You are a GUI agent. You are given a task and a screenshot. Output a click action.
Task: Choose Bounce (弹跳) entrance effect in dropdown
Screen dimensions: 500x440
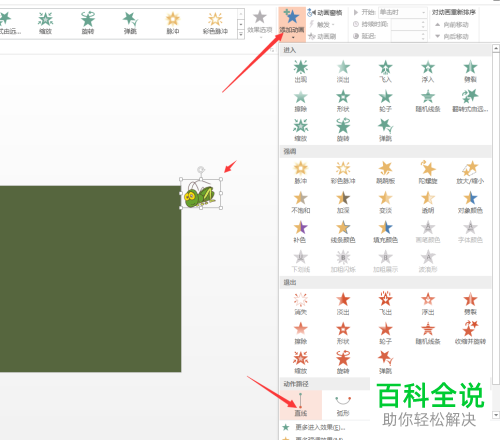tap(385, 130)
